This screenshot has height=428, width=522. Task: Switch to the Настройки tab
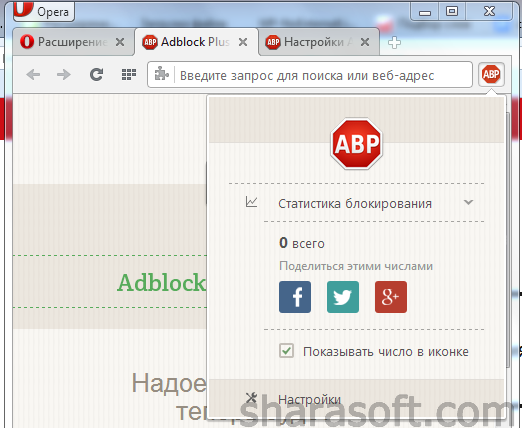[x=318, y=42]
